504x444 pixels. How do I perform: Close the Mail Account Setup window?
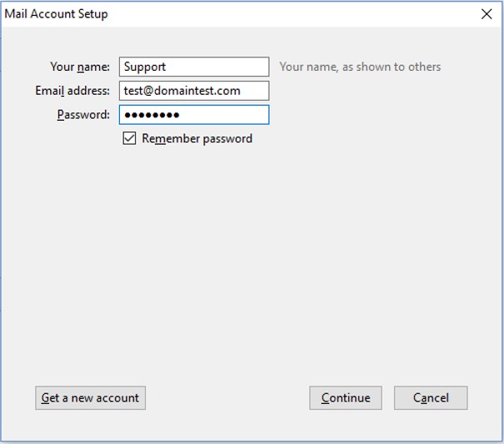(487, 14)
